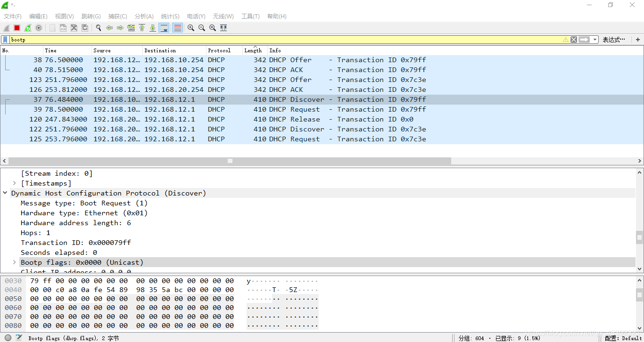
Task: Open the find packet magnifier
Action: pyautogui.click(x=99, y=28)
